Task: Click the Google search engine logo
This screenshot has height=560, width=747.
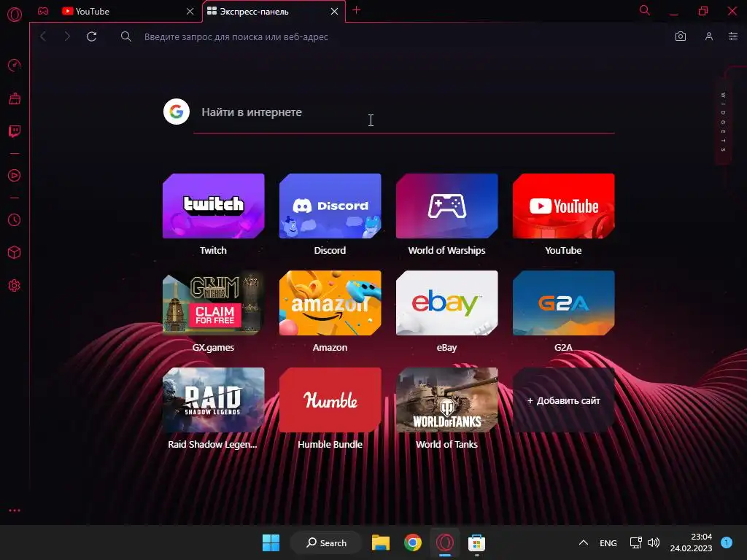Action: [x=177, y=112]
